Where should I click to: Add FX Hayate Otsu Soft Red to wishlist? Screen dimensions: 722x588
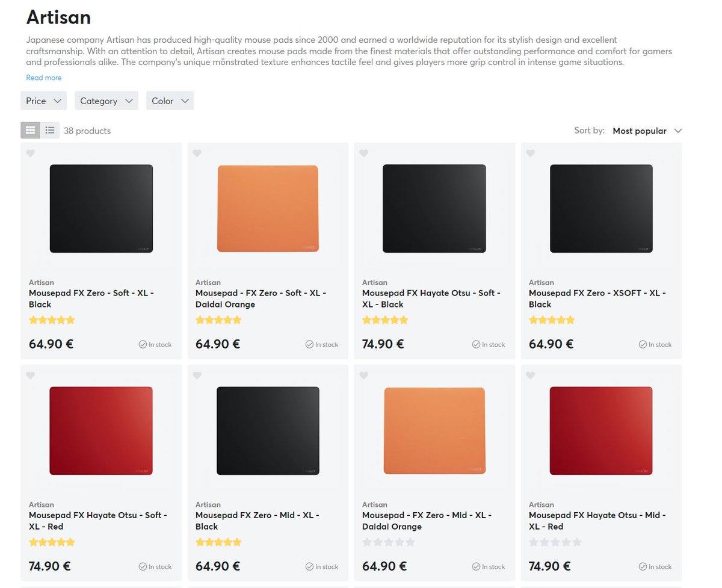pyautogui.click(x=31, y=376)
